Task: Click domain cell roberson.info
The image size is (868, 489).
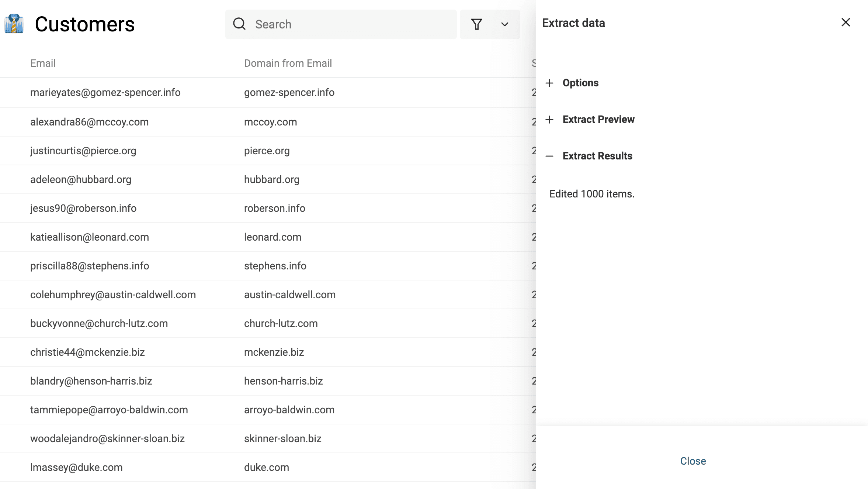Action: tap(274, 208)
